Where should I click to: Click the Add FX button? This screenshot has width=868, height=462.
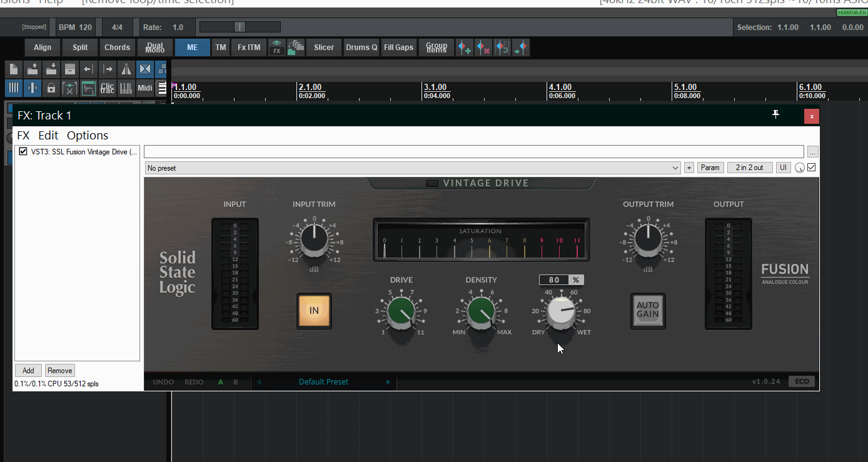28,371
